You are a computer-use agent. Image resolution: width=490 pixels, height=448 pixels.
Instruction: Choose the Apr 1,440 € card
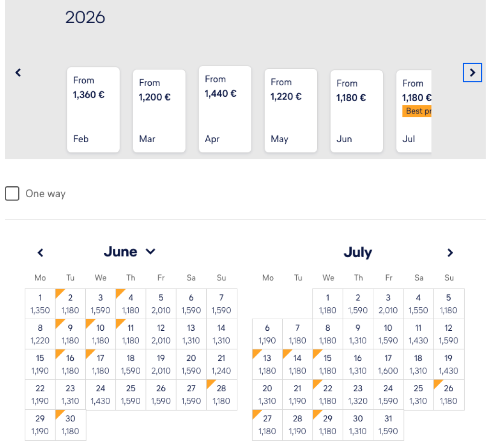pyautogui.click(x=225, y=109)
